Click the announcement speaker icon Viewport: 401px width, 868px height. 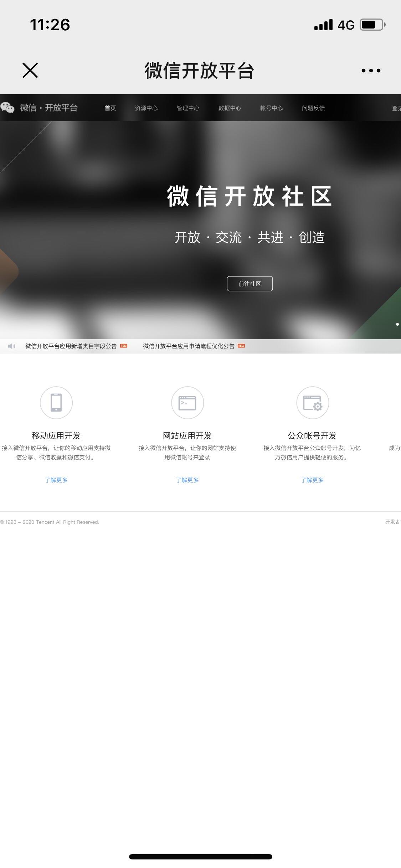tap(11, 346)
